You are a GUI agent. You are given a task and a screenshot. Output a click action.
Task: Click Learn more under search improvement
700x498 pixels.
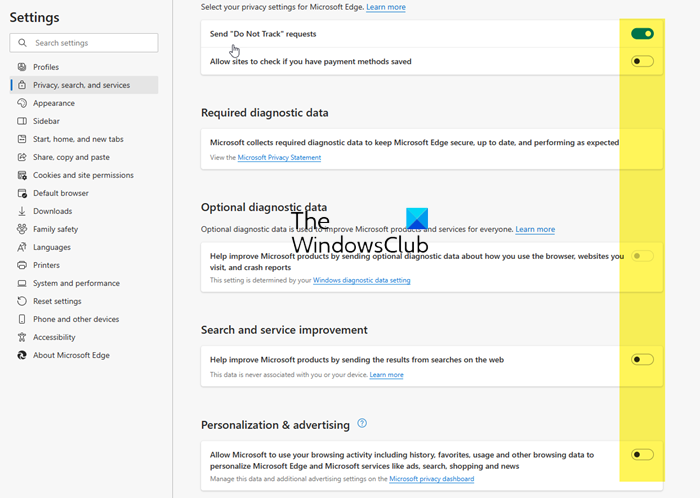pos(386,375)
